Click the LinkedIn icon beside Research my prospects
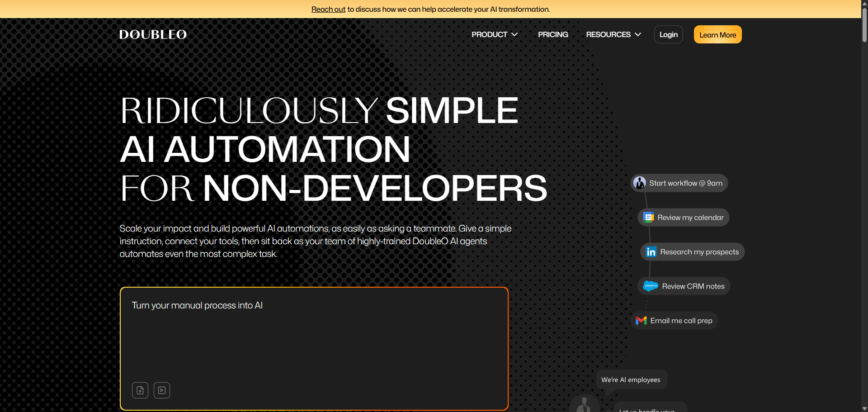 tap(651, 252)
